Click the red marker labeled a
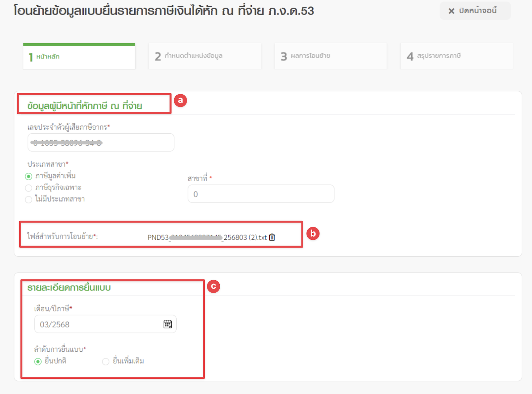Viewport: 532px width, 394px height. point(180,100)
